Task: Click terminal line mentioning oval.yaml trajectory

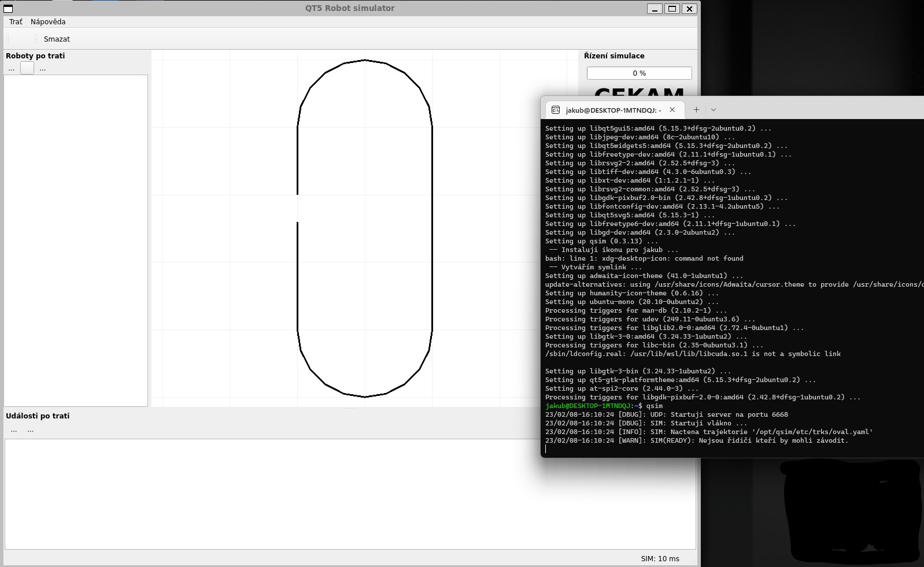Action: tap(709, 432)
